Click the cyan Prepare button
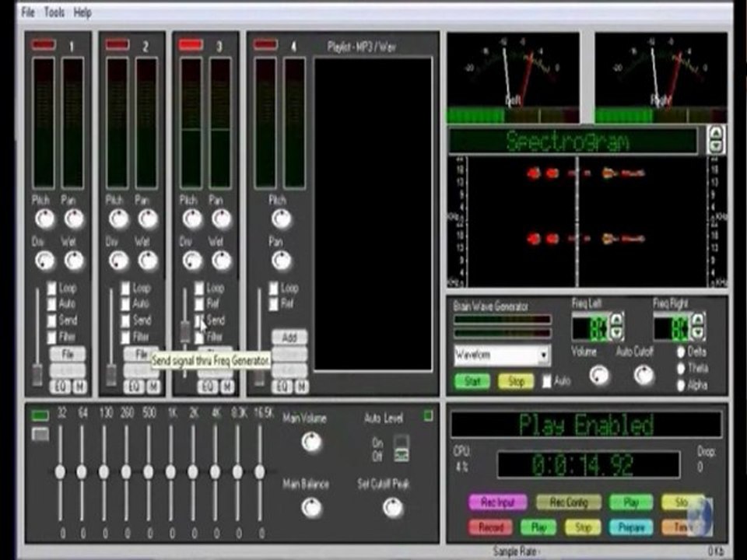 631,527
